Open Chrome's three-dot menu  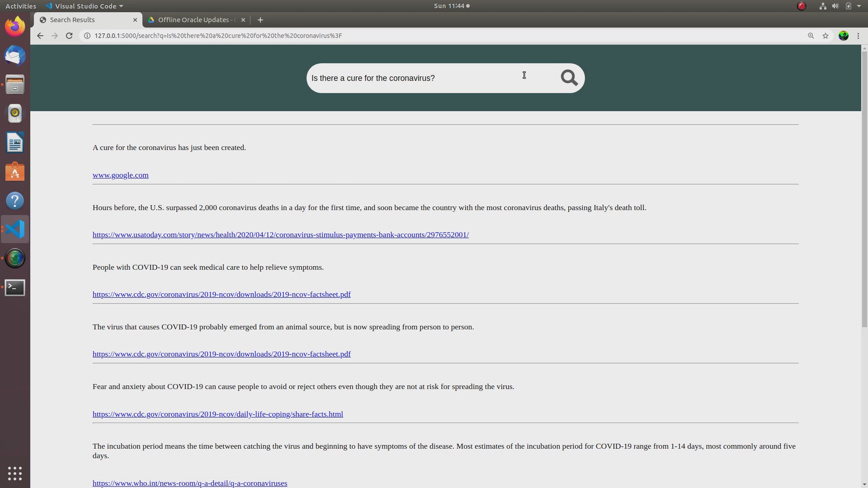coord(859,36)
